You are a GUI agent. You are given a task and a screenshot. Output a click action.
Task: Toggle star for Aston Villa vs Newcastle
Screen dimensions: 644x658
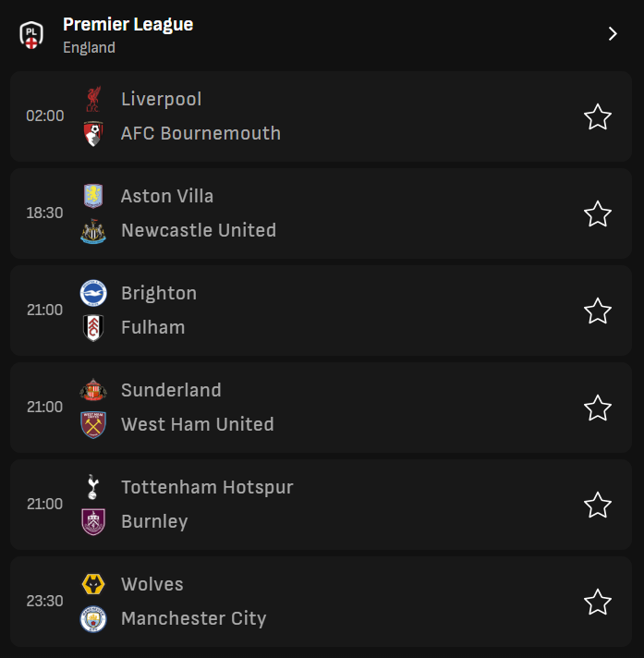pos(598,213)
